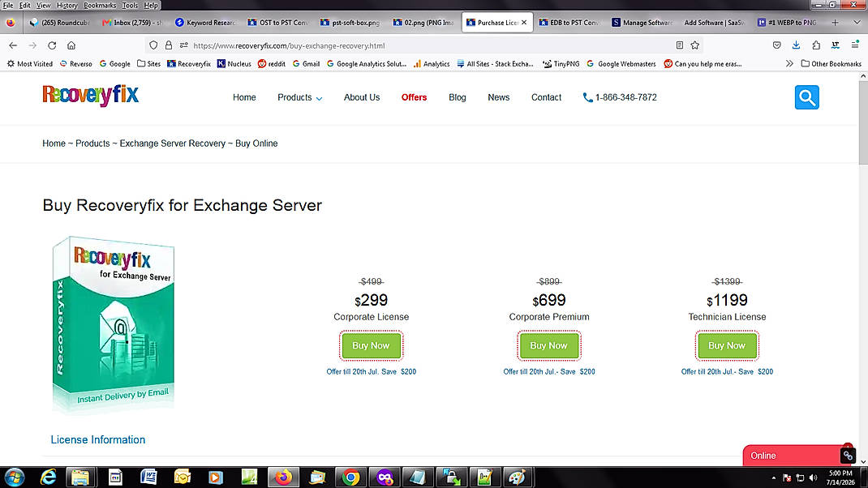This screenshot has height=488, width=868.
Task: Open Windows Media Player from taskbar
Action: tap(215, 477)
